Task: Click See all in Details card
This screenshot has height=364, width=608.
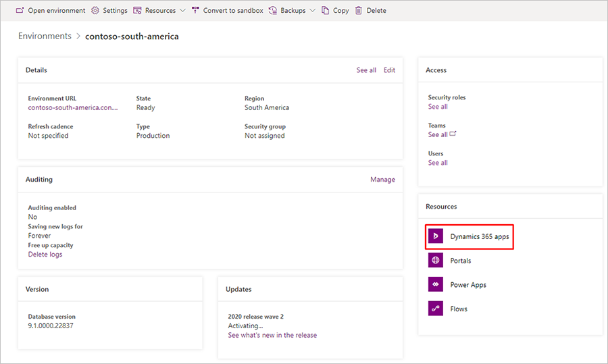Action: click(366, 70)
